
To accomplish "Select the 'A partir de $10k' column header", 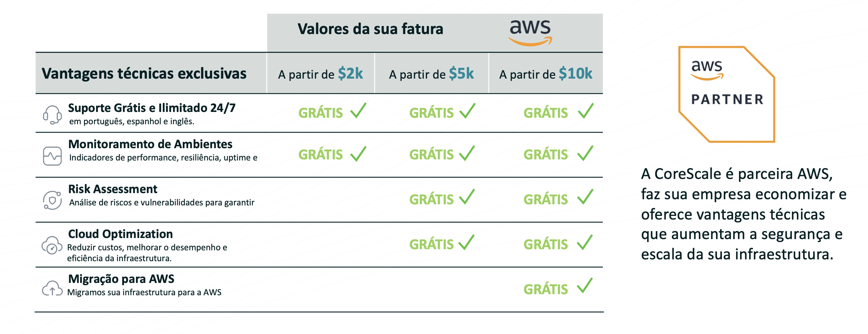I will pyautogui.click(x=546, y=74).
